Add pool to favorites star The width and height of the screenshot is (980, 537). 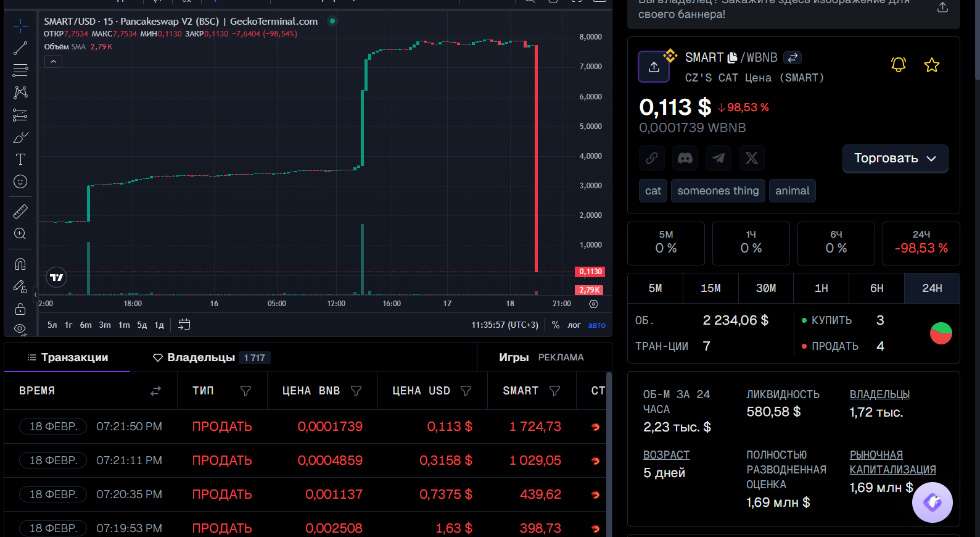pos(932,64)
